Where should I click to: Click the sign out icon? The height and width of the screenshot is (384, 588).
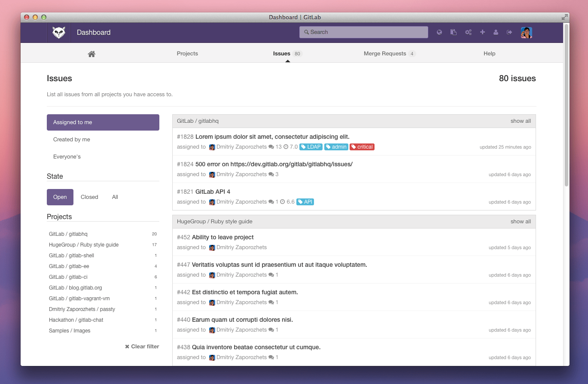(x=509, y=32)
